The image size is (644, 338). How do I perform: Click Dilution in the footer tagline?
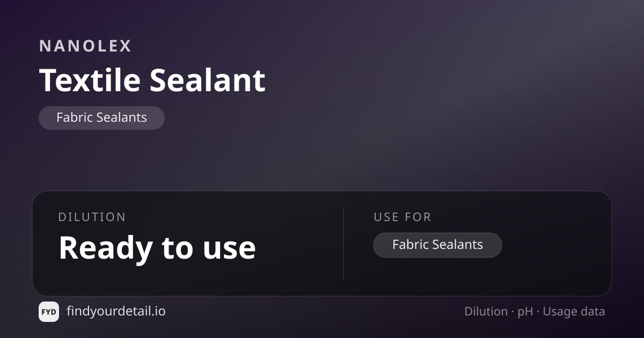[486, 312]
